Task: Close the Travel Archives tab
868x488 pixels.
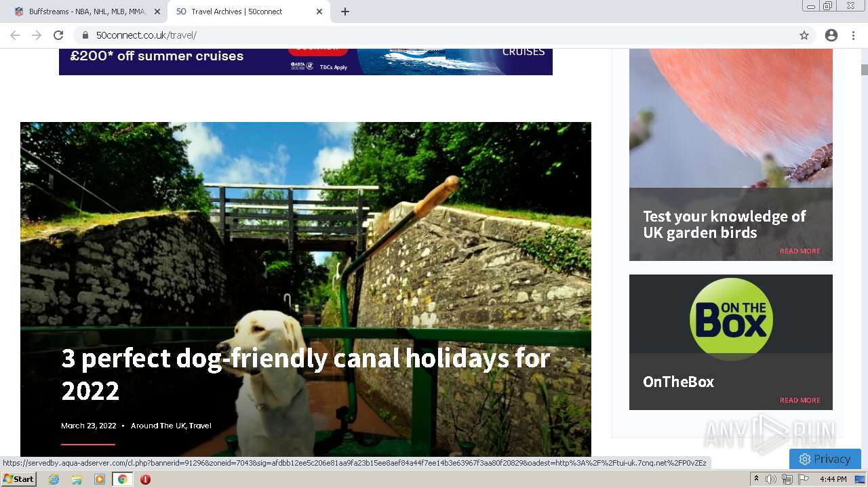Action: coord(319,12)
